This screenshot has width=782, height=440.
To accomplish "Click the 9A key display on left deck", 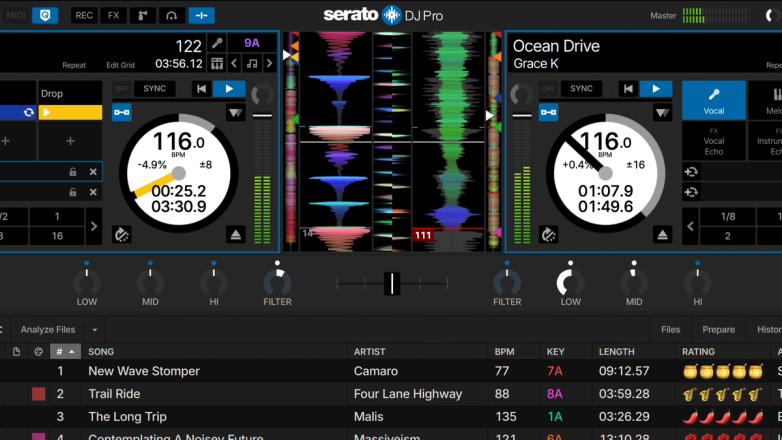I will [x=252, y=43].
